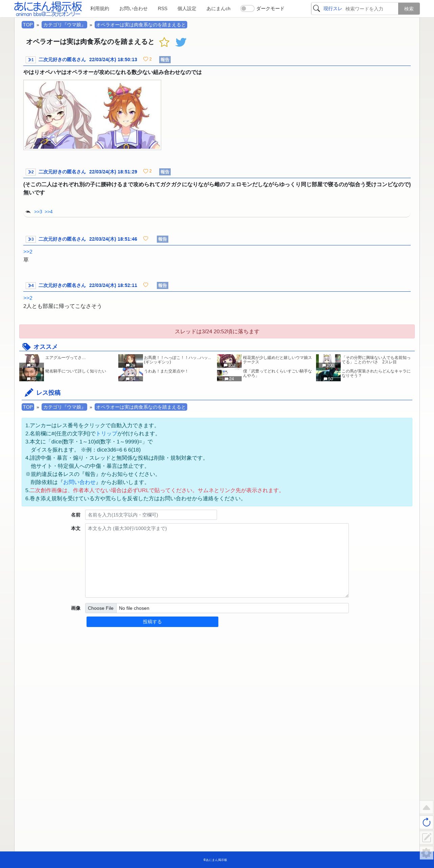434x868 pixels.
Task: Focus the 名前 name input field
Action: (151, 515)
